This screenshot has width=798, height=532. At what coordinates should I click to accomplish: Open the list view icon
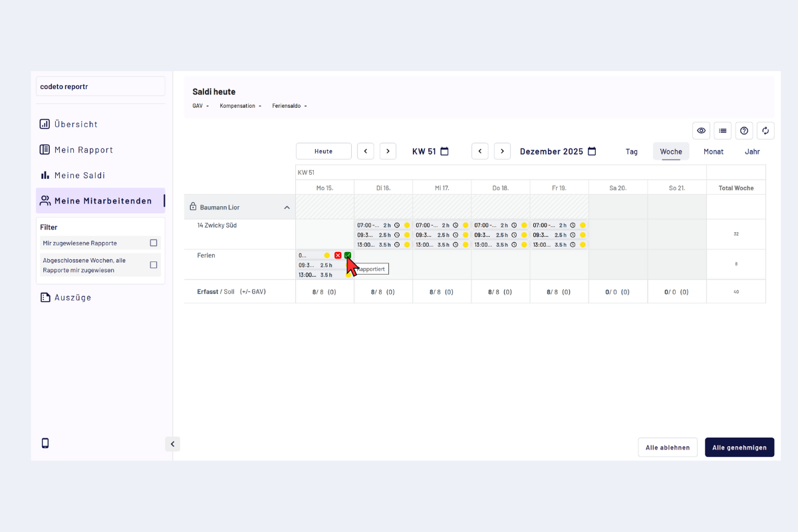(x=722, y=131)
